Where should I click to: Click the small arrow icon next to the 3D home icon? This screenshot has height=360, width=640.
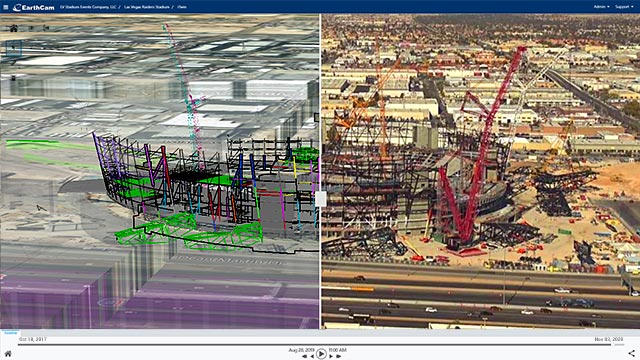click(31, 28)
